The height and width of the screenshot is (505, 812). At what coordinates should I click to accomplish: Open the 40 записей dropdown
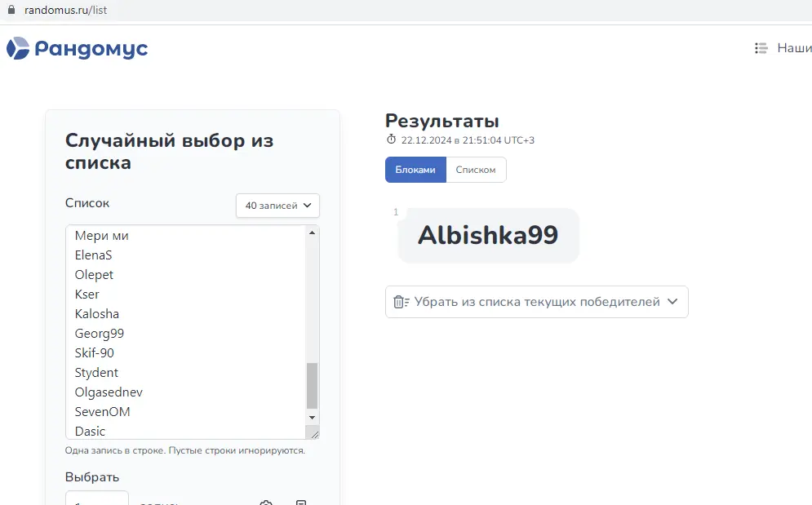pos(277,206)
